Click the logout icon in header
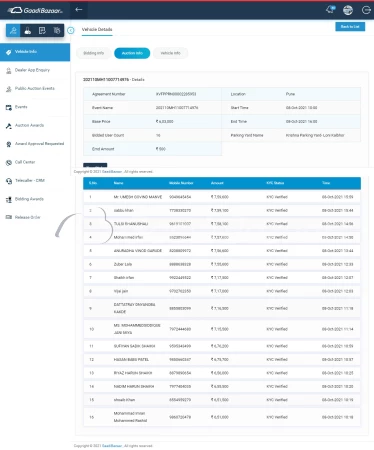374x450 pixels. click(x=366, y=10)
